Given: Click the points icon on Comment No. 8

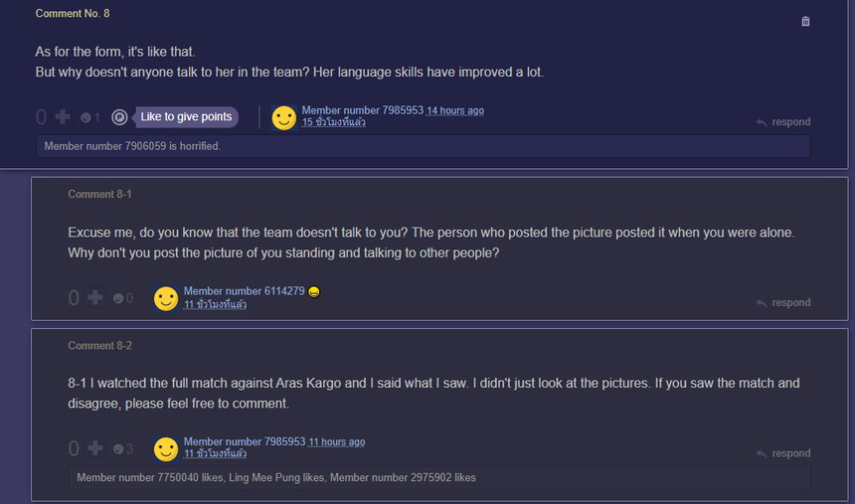Looking at the screenshot, I should (x=119, y=117).
